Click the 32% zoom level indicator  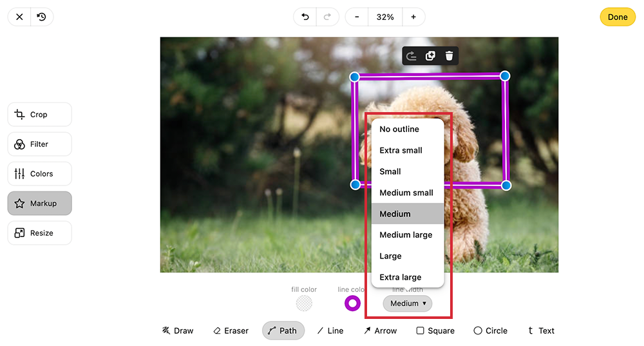tap(385, 17)
